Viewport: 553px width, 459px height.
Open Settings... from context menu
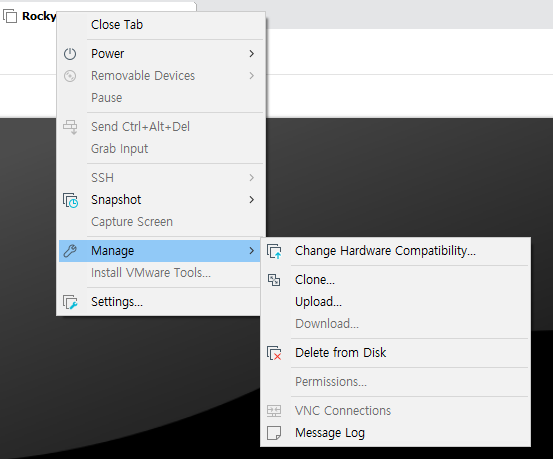[x=160, y=302]
